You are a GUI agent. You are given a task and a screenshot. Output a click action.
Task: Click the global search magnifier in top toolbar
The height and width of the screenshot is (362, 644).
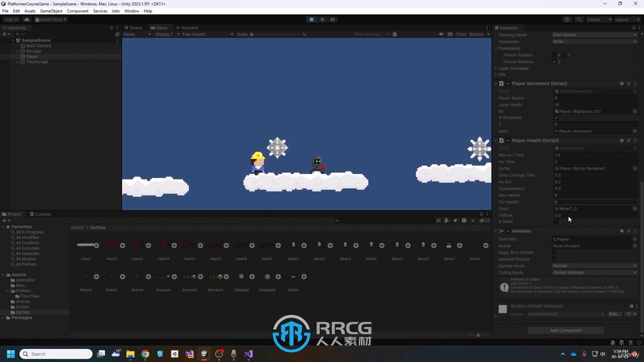(579, 20)
